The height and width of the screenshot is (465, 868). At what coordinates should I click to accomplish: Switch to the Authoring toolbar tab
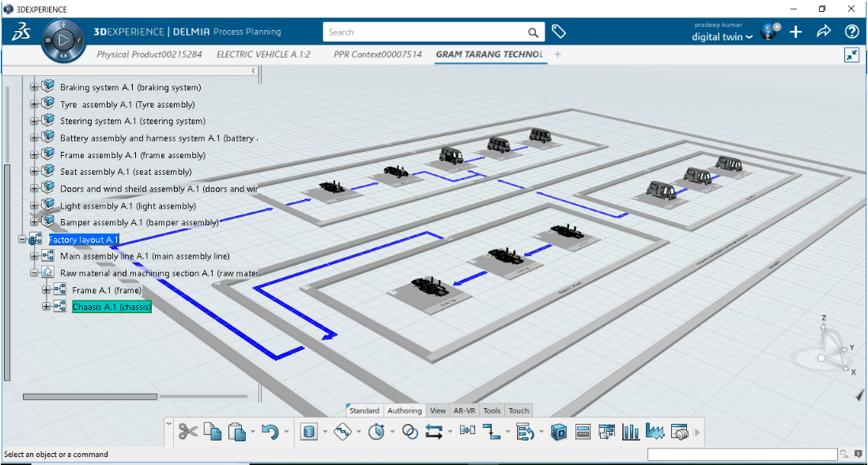[x=404, y=410]
